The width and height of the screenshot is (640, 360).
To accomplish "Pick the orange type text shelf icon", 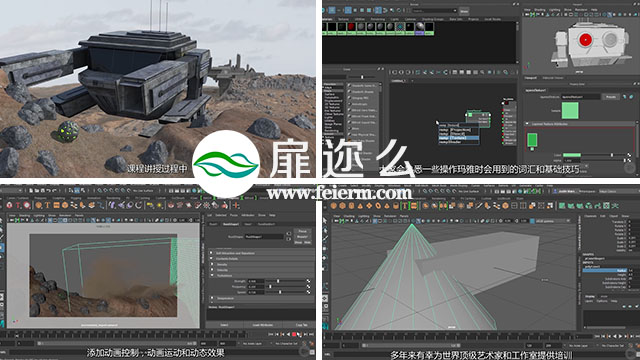I will click(47, 206).
